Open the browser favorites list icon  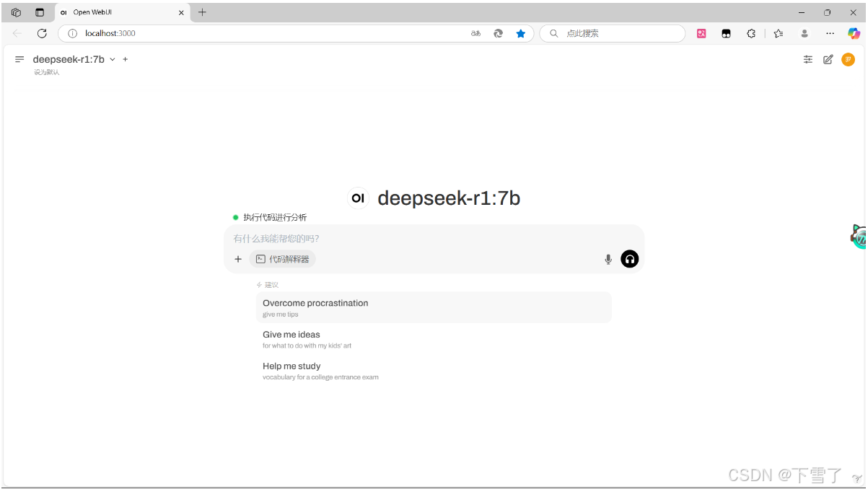coord(779,33)
